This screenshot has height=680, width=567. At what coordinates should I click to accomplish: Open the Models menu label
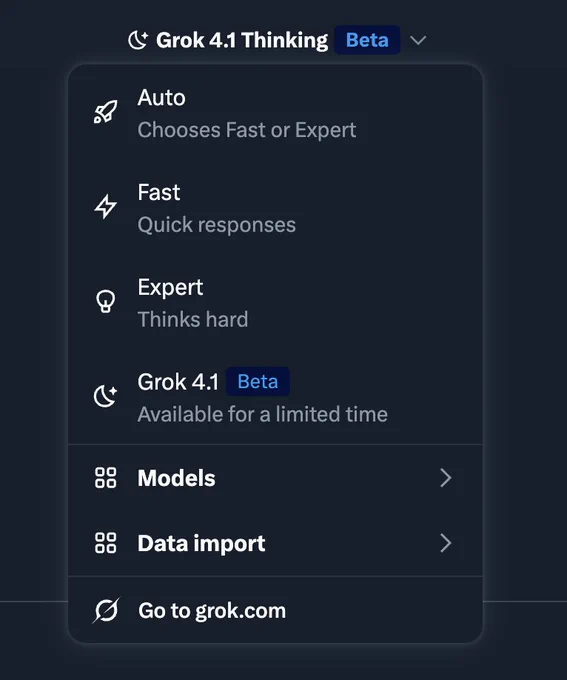point(176,478)
